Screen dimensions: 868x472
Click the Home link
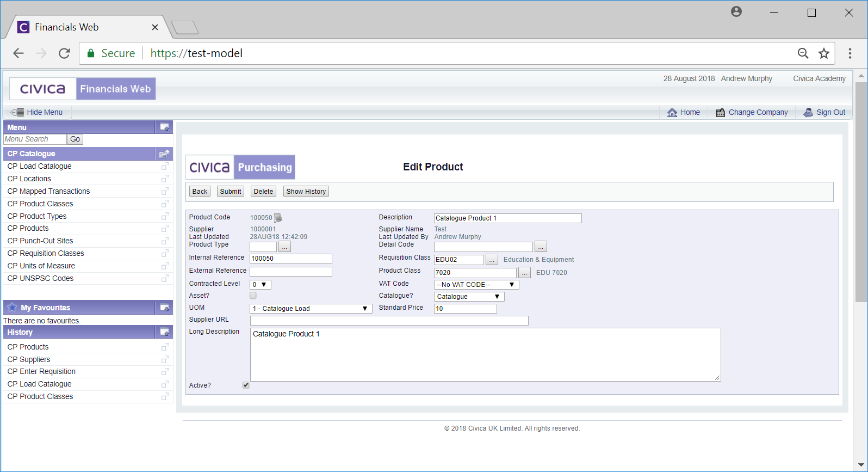tap(684, 112)
